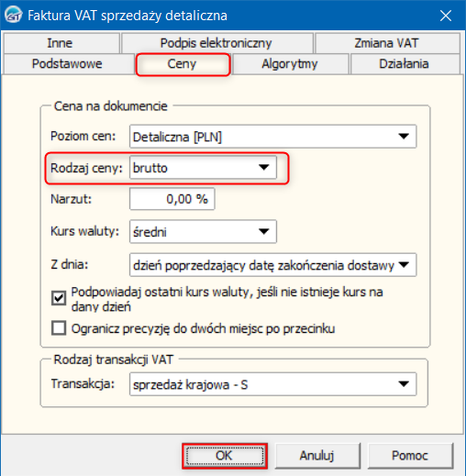The image size is (466, 476).
Task: Switch to the Inne tab
Action: click(x=60, y=43)
